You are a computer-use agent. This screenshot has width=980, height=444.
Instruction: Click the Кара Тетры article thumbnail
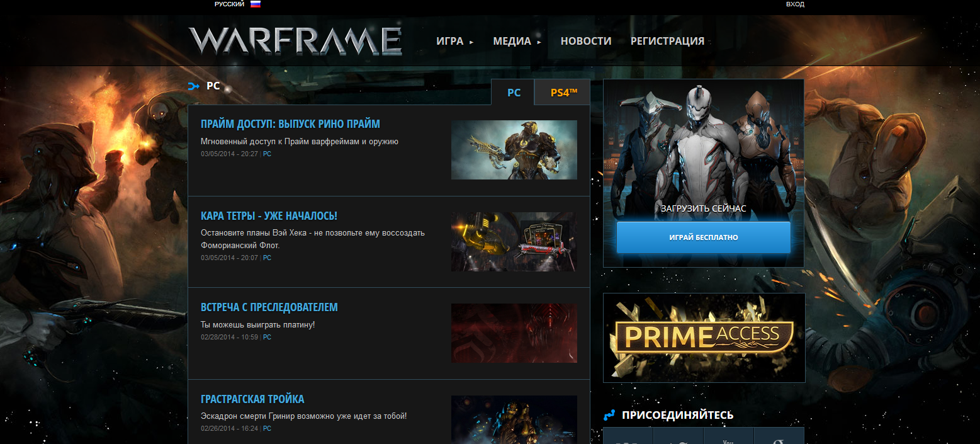point(514,242)
